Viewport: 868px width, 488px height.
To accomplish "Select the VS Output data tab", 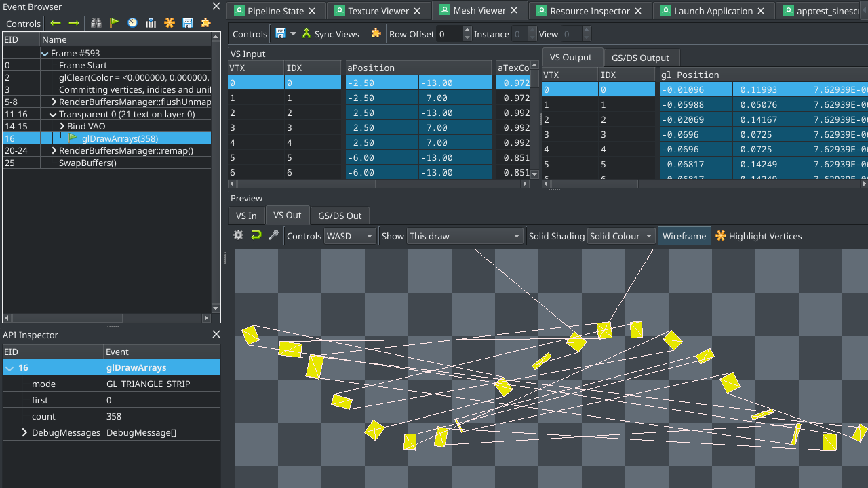I will (571, 58).
